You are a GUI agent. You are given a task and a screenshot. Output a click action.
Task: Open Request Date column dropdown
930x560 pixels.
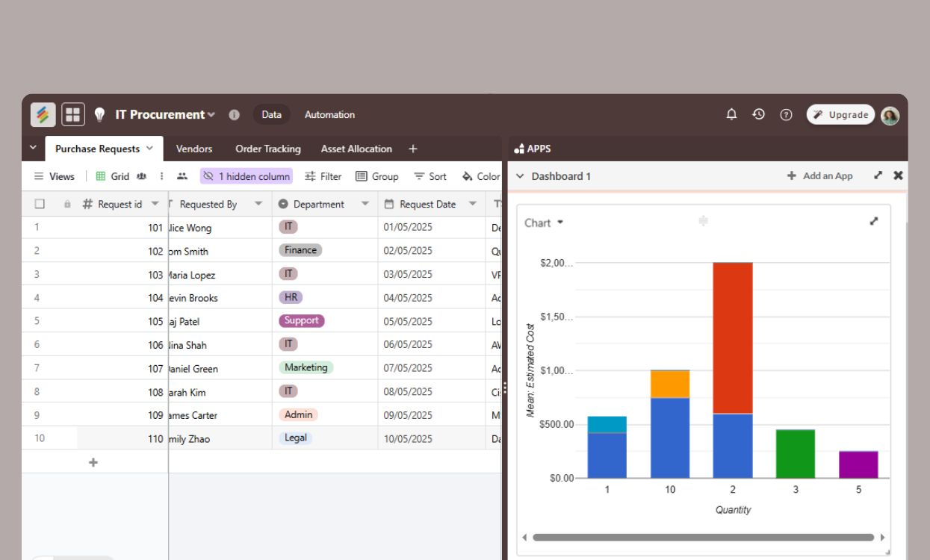click(472, 204)
